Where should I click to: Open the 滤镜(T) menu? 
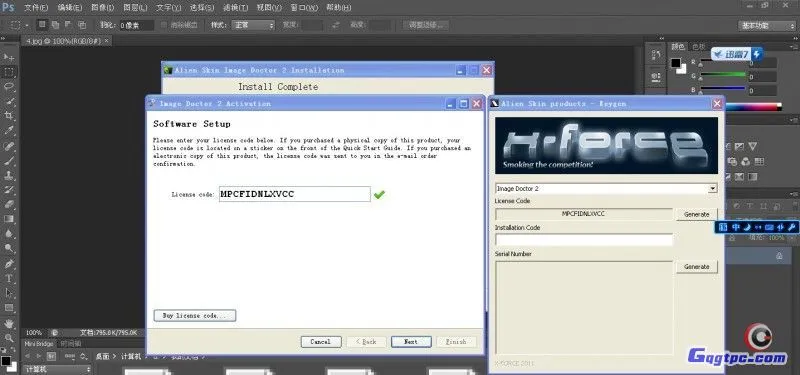click(235, 8)
